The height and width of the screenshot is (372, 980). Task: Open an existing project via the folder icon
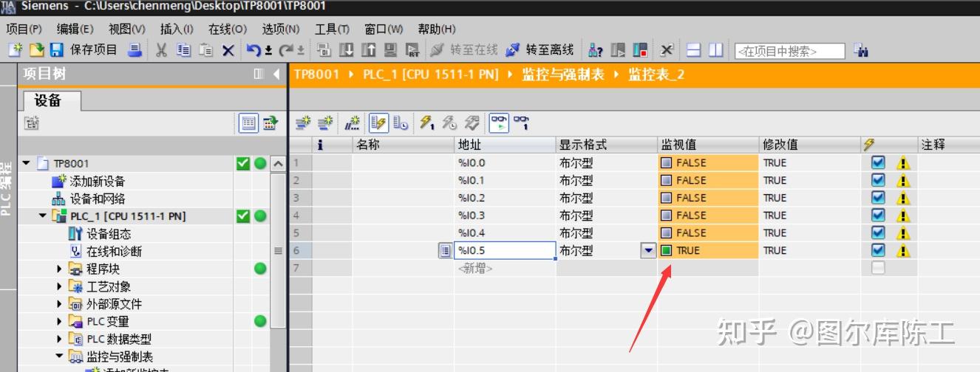(36, 50)
